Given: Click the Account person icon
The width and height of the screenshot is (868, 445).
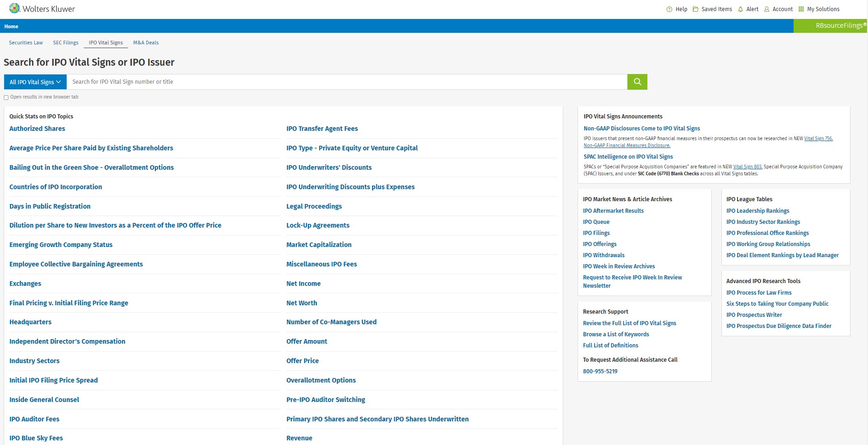Looking at the screenshot, I should 766,9.
